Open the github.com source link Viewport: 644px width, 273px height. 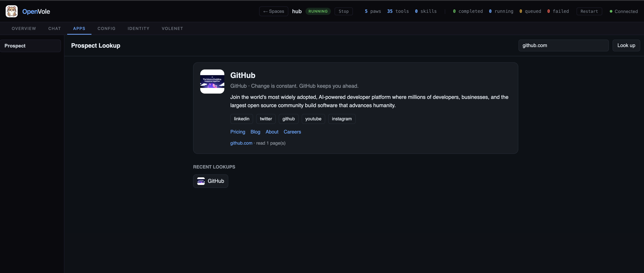(241, 143)
